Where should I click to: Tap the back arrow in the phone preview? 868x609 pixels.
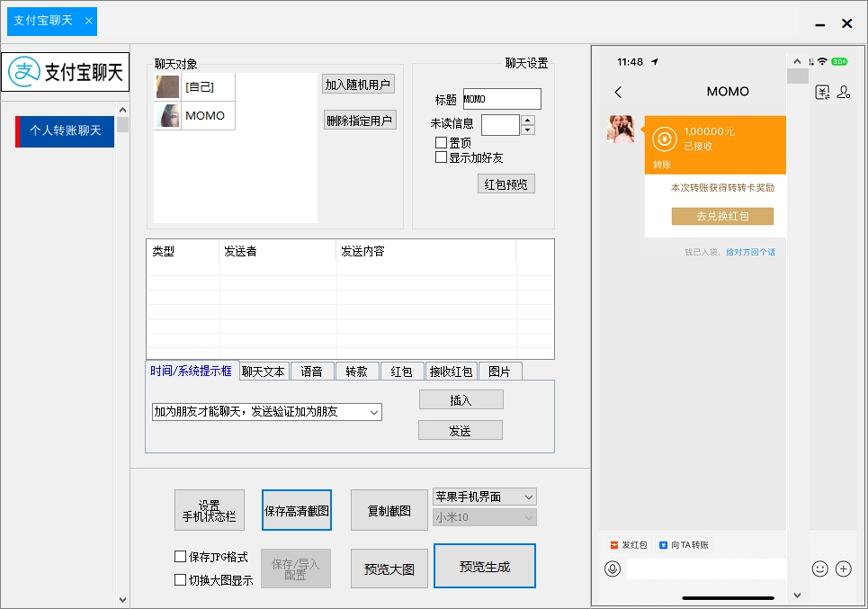tap(618, 91)
